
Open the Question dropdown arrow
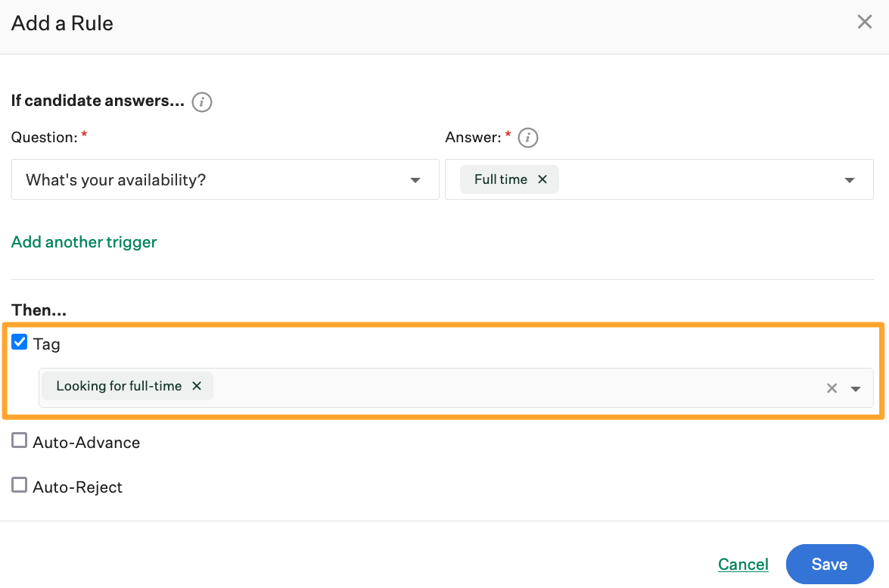[415, 180]
